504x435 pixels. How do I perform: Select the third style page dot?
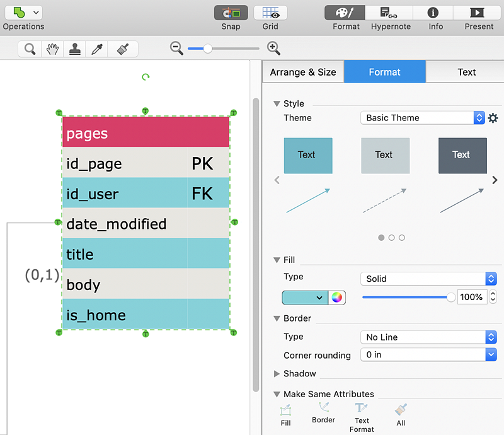[x=402, y=238]
